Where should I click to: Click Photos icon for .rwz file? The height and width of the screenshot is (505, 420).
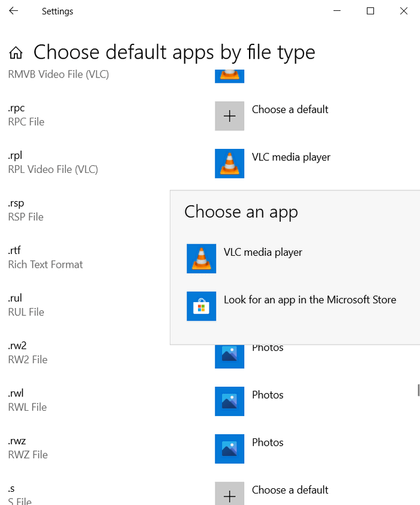pyautogui.click(x=229, y=449)
